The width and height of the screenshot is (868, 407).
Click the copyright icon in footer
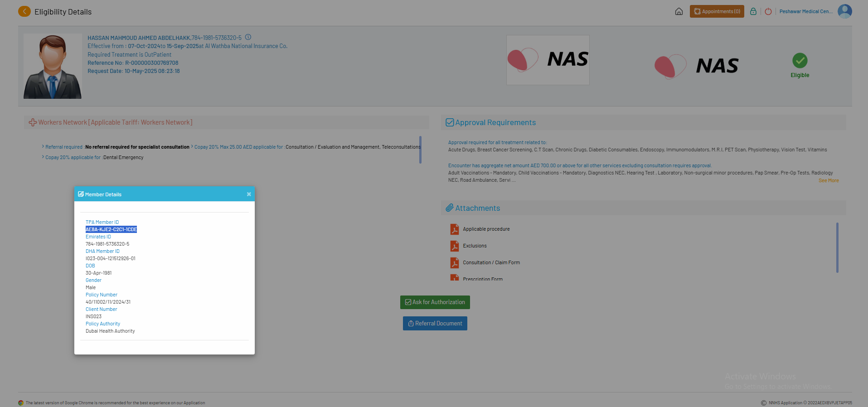pyautogui.click(x=764, y=403)
